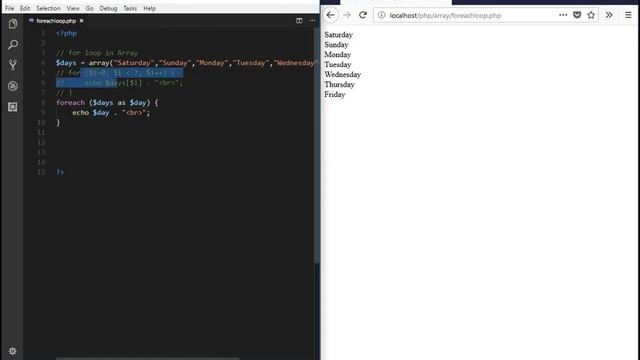Click the editor horizontal scrollbar

[147, 358]
